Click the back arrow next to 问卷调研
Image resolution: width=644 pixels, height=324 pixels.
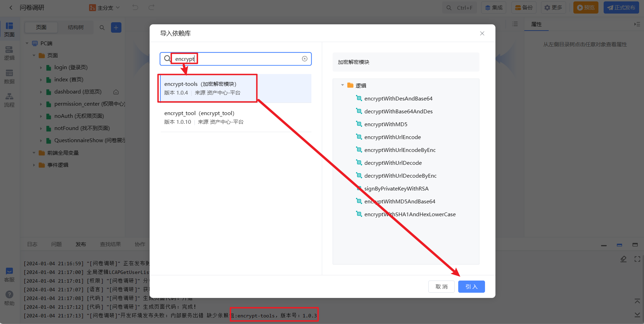[x=11, y=8]
